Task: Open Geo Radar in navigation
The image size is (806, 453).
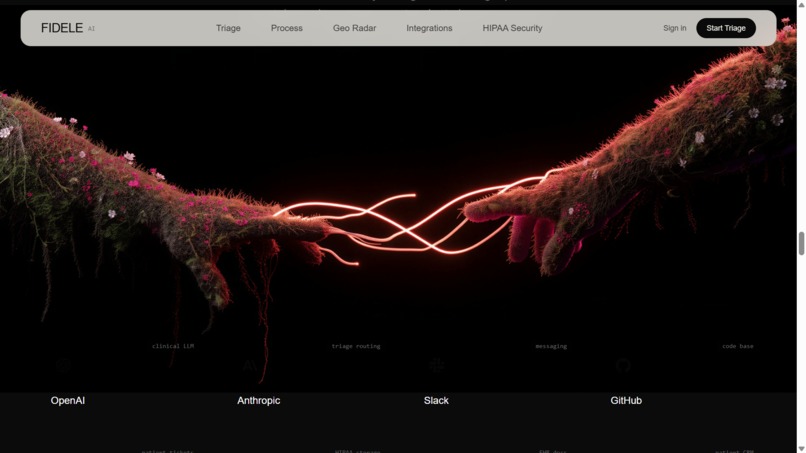Action: [354, 28]
